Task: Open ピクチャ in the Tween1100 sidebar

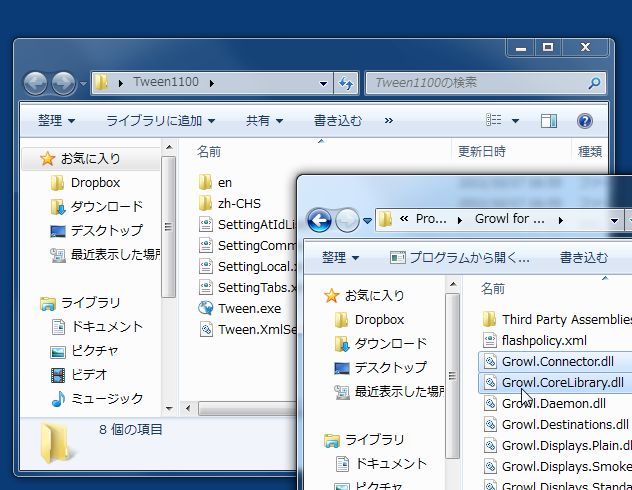Action: click(84, 350)
